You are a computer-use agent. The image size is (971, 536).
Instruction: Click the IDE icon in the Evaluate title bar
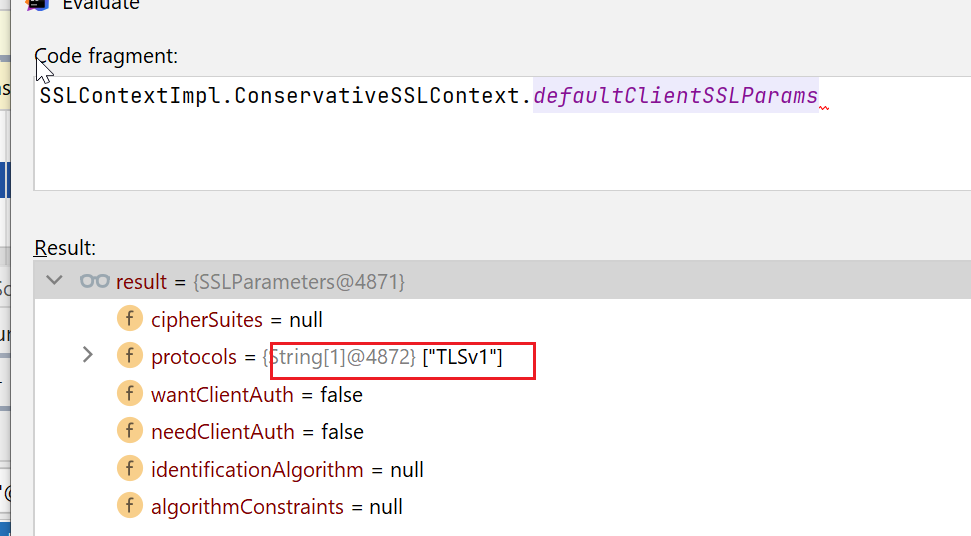[x=39, y=4]
